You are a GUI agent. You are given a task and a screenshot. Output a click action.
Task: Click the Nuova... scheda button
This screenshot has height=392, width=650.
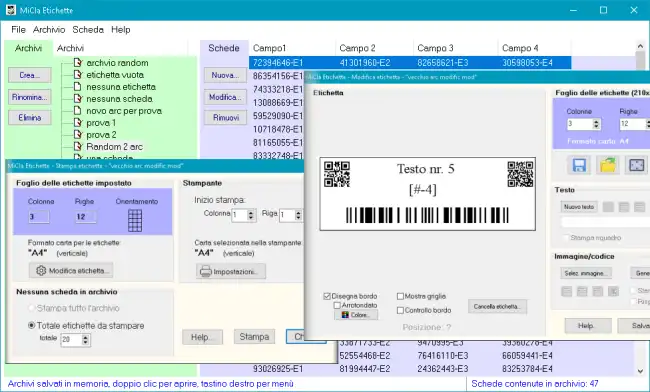tap(225, 75)
